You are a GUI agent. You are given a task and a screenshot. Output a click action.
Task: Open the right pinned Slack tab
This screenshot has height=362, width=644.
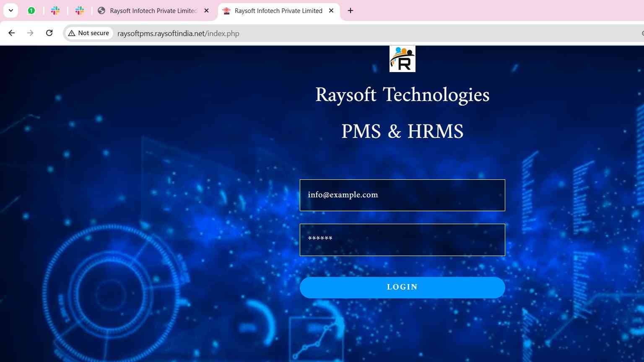click(80, 10)
